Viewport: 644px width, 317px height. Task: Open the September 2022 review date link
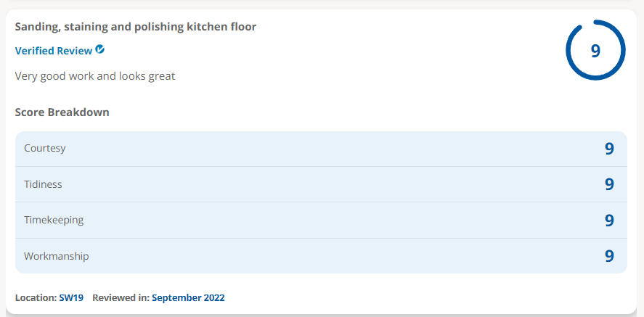pos(188,297)
